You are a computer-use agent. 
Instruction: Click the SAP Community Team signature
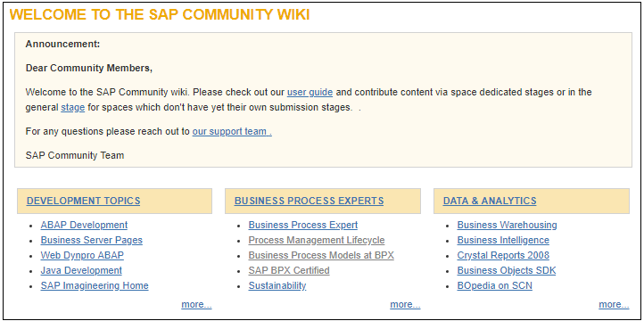click(75, 155)
